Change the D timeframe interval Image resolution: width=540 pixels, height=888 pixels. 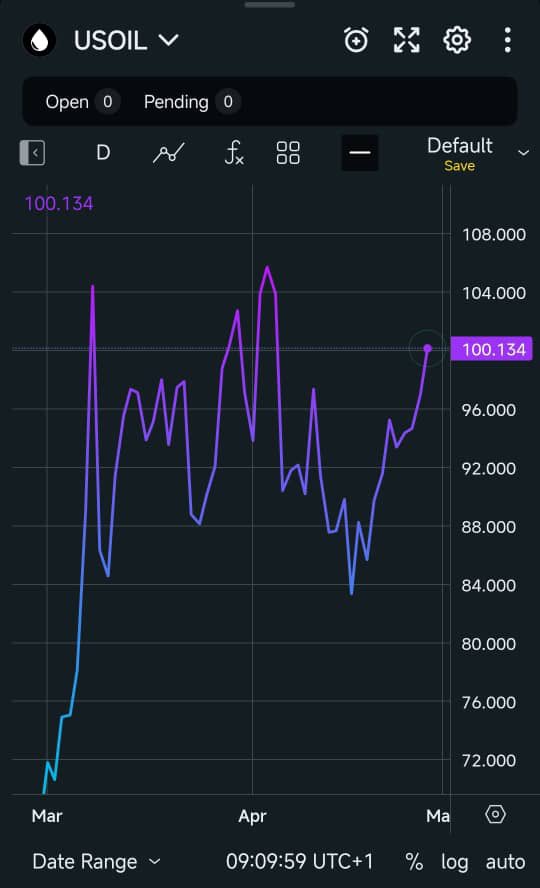click(x=103, y=152)
